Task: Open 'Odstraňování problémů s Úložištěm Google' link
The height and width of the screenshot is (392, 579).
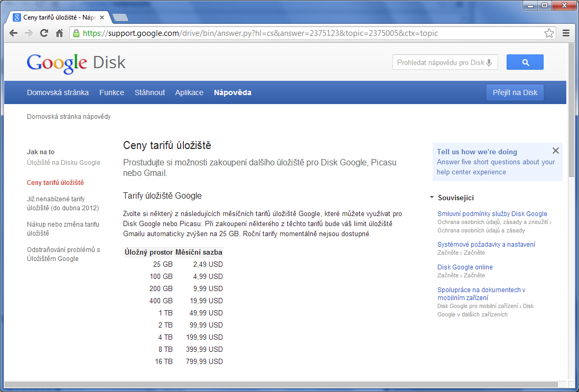Action: [x=63, y=254]
